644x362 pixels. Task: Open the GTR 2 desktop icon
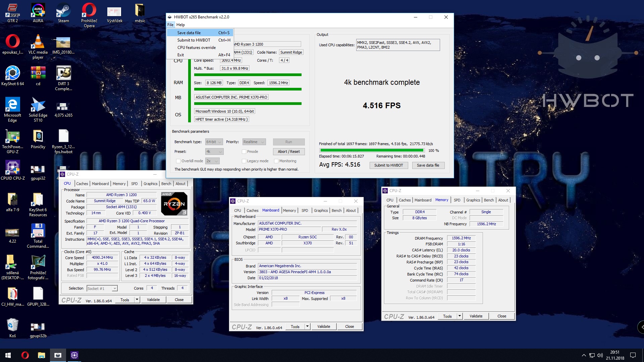coord(12,13)
